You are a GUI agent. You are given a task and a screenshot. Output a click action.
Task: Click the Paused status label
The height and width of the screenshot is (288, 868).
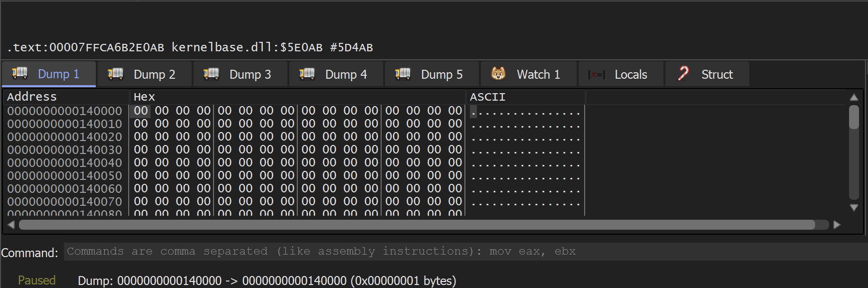point(37,280)
